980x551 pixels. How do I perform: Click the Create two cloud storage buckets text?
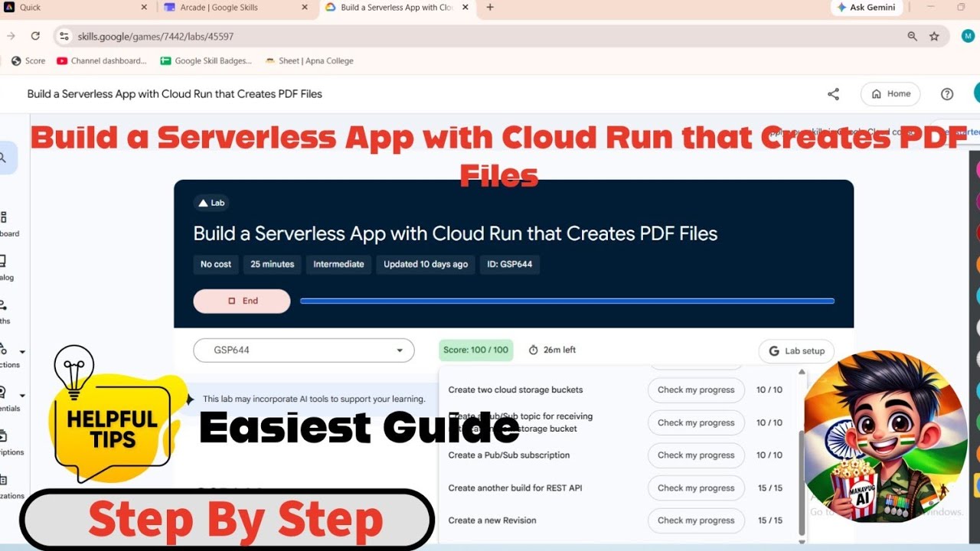point(515,390)
